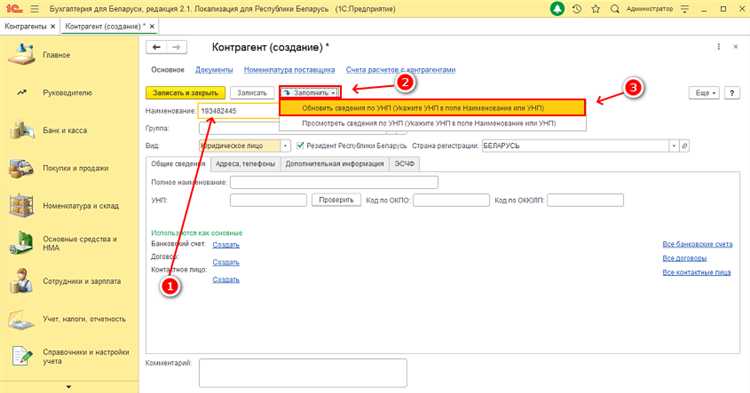Viewport: 750px width, 393px height.
Task: Open Покупки и продажи section icon
Action: point(22,168)
